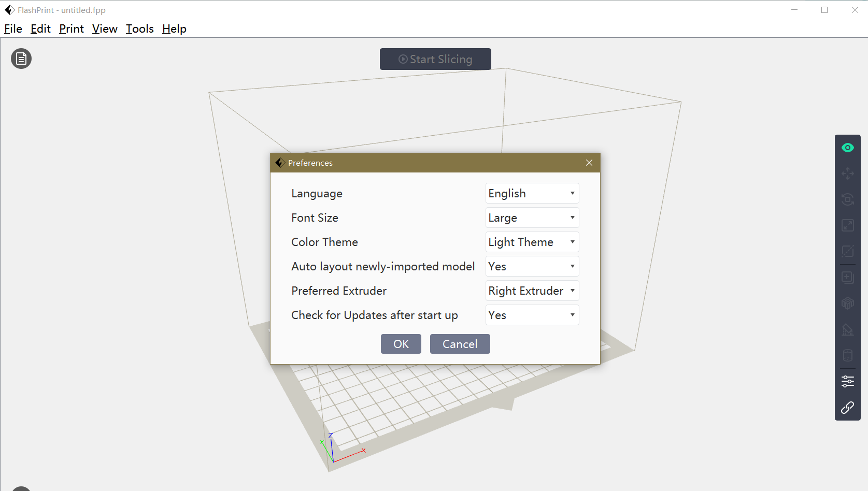The height and width of the screenshot is (491, 868).
Task: Click the Auto layout newly-imported model label
Action: pyautogui.click(x=383, y=267)
